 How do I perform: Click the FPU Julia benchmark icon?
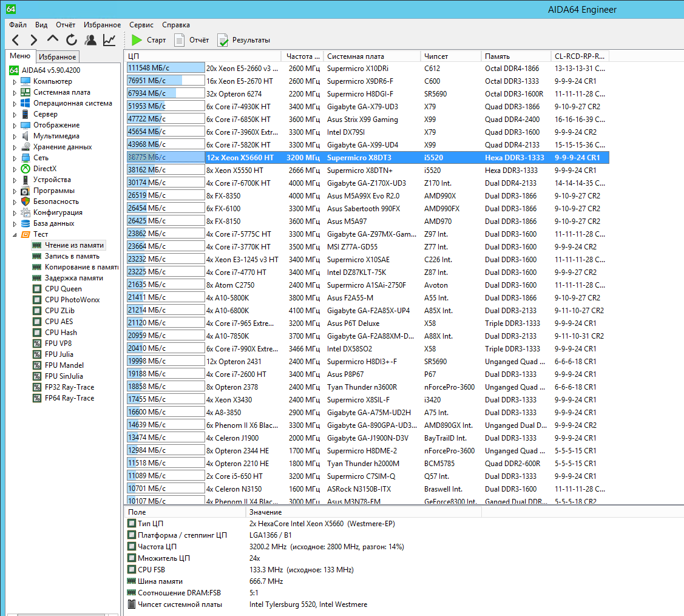pyautogui.click(x=37, y=354)
